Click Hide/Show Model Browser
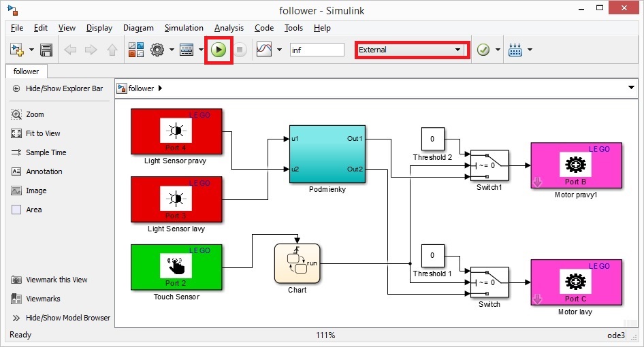The height and width of the screenshot is (347, 644). tap(61, 318)
